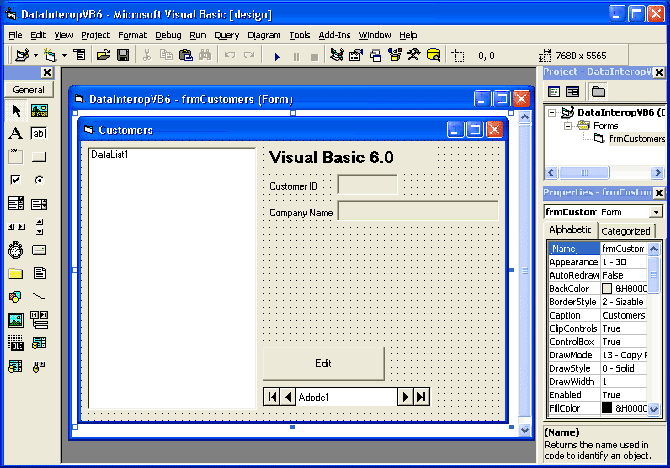
Task: Click the Open Project folder icon
Action: [103, 55]
